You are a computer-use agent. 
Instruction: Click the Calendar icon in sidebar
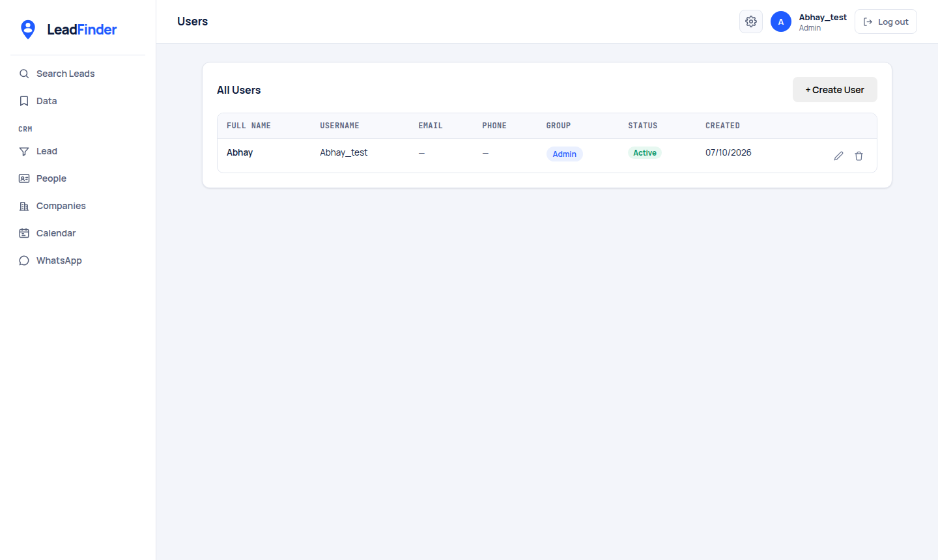[24, 233]
